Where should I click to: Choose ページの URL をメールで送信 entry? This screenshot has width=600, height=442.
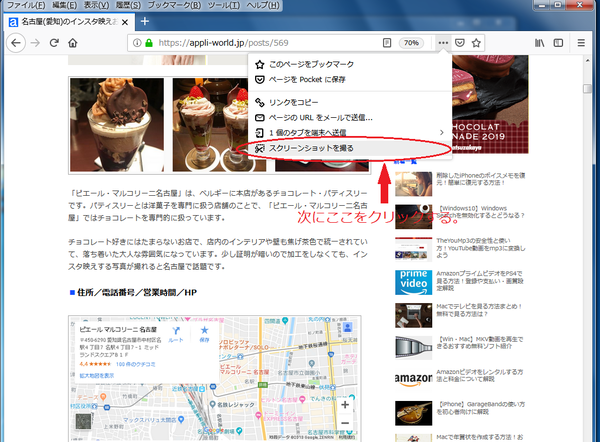click(x=350, y=118)
